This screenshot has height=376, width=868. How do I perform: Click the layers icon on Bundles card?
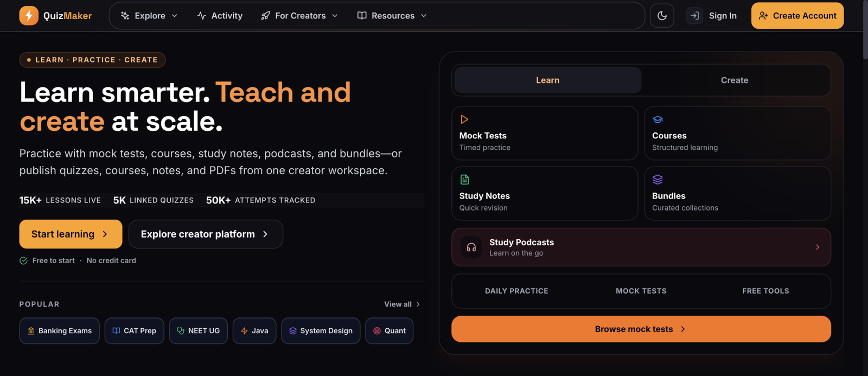click(658, 180)
